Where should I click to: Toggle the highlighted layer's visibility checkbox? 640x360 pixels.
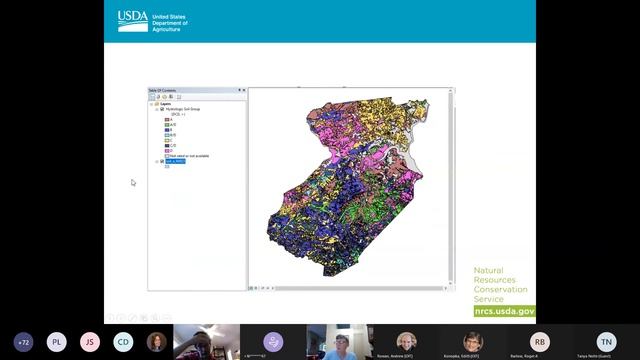coord(162,162)
